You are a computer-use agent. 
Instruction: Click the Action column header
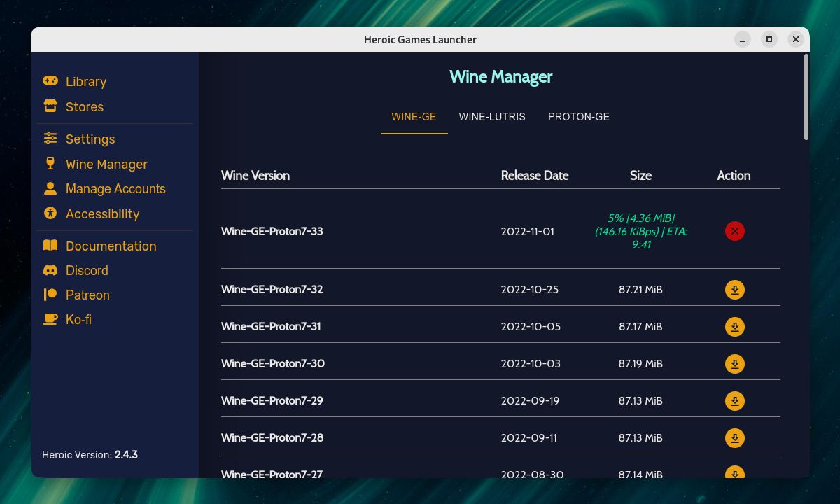pyautogui.click(x=734, y=175)
